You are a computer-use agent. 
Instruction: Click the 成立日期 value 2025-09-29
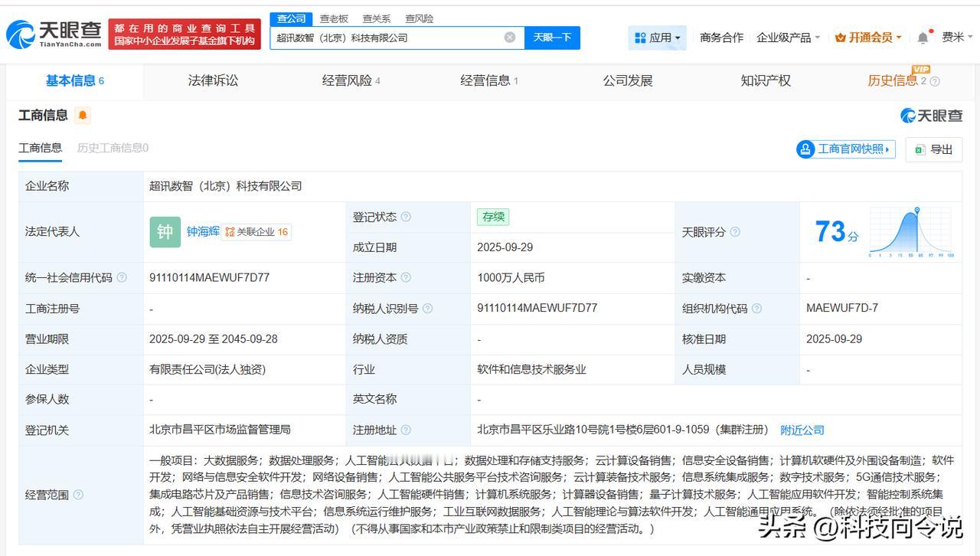point(505,247)
